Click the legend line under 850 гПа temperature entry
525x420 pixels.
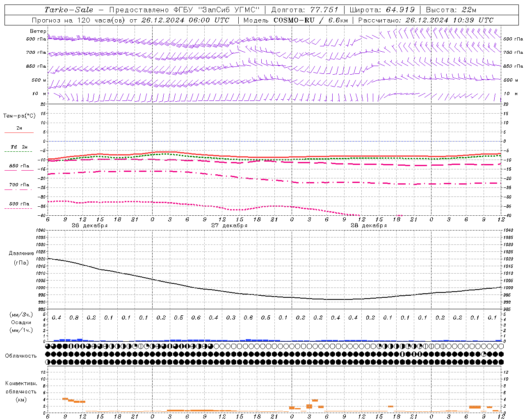point(19,170)
